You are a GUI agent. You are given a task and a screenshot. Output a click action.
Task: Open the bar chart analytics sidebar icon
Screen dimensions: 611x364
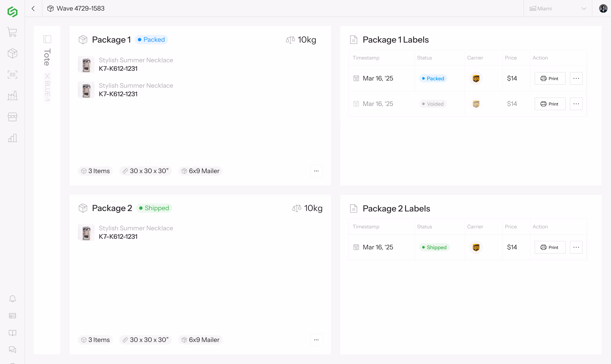pyautogui.click(x=12, y=138)
